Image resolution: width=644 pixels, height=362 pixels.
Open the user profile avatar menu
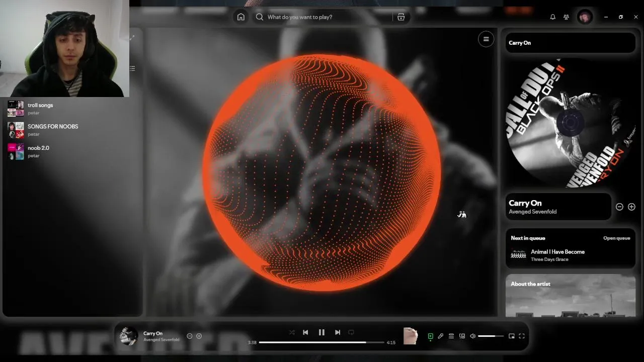585,17
